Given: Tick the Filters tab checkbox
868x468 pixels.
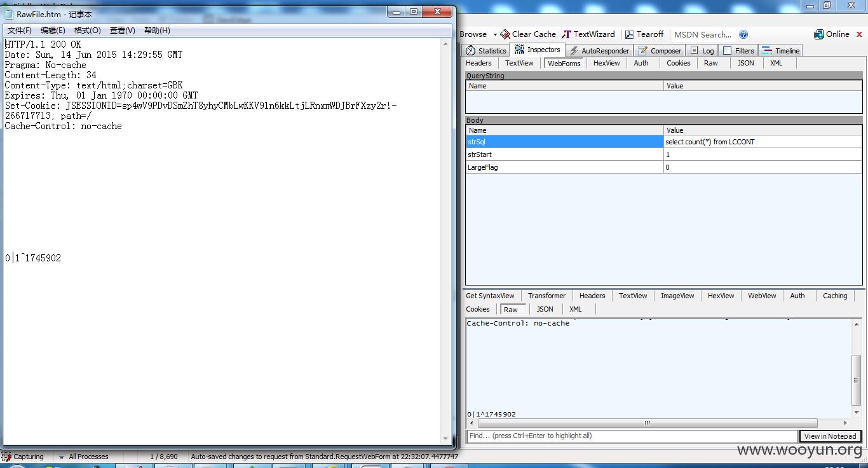Looking at the screenshot, I should (x=728, y=50).
